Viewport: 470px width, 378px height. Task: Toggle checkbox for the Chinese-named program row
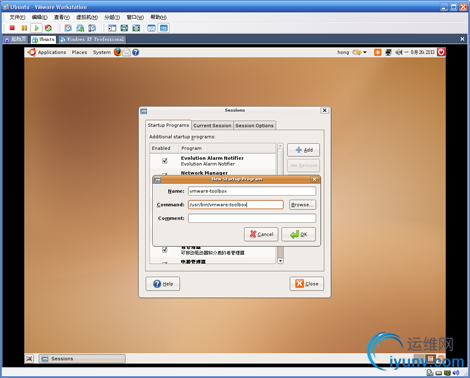pos(165,249)
